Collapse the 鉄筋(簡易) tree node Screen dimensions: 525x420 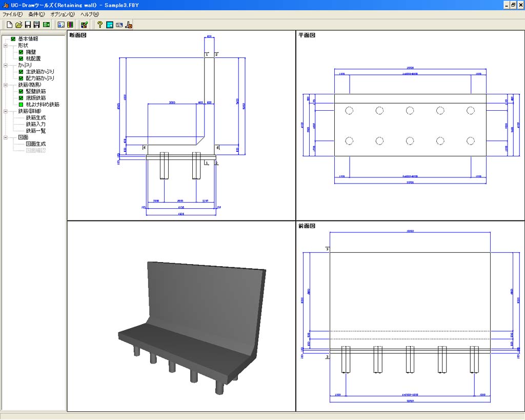point(6,85)
